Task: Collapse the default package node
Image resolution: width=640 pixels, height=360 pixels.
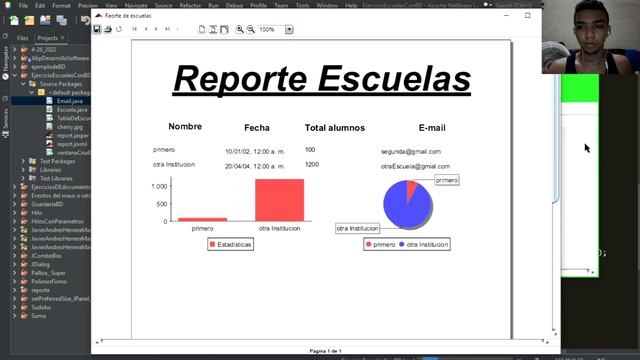Action: point(32,92)
